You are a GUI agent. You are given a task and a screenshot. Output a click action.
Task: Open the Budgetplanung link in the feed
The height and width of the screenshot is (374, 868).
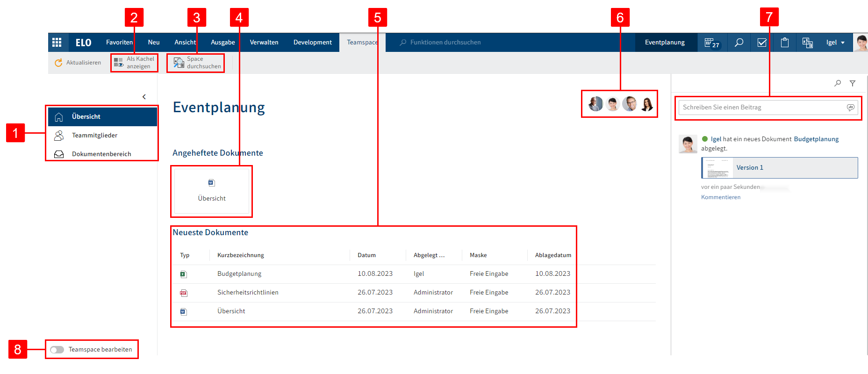[x=816, y=139]
